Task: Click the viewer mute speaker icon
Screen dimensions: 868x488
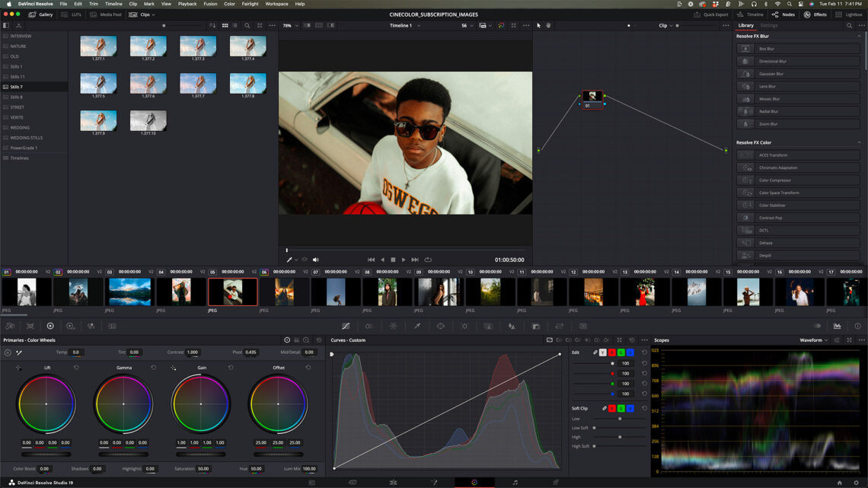Action: pyautogui.click(x=316, y=260)
